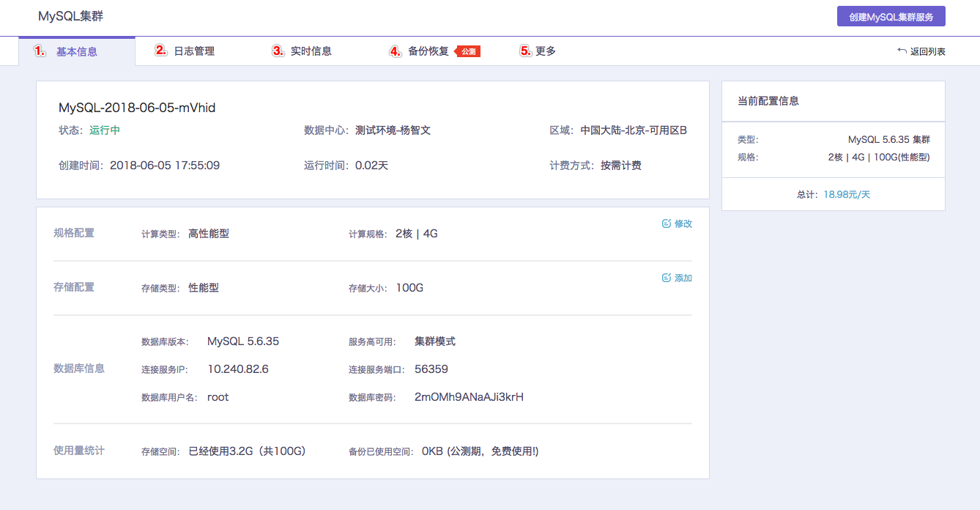Click the 运行中 status text
The height and width of the screenshot is (510, 980).
click(x=105, y=130)
